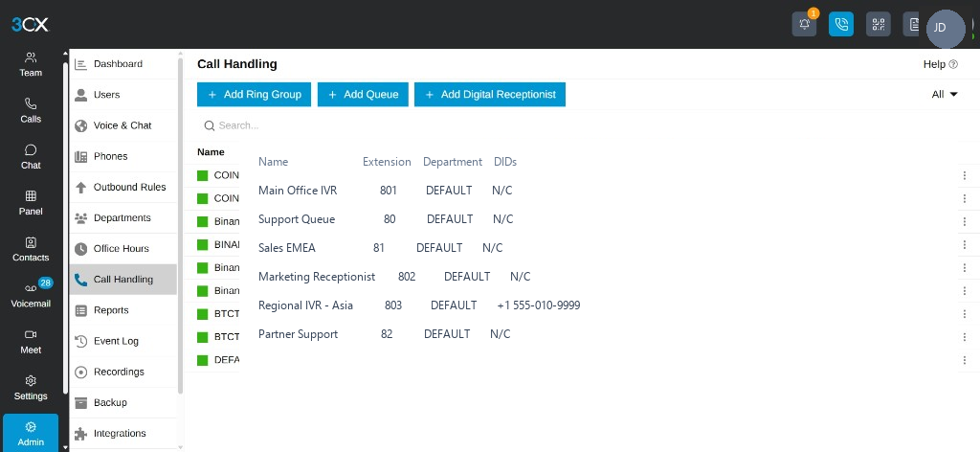Open the notifications bell icon

coord(804,24)
